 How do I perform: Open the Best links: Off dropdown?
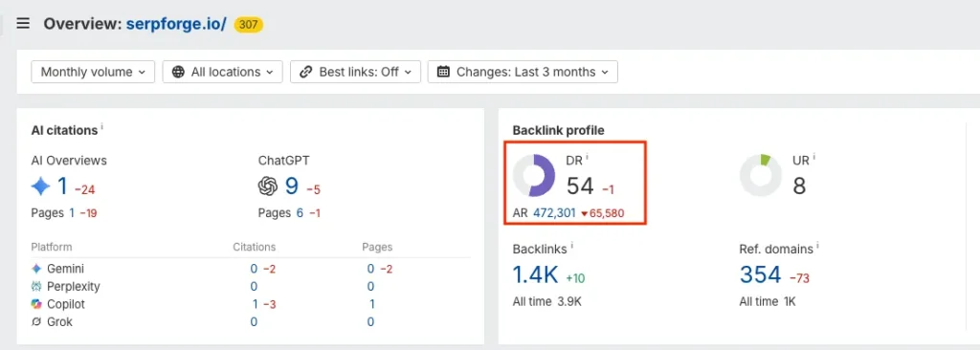tap(355, 72)
